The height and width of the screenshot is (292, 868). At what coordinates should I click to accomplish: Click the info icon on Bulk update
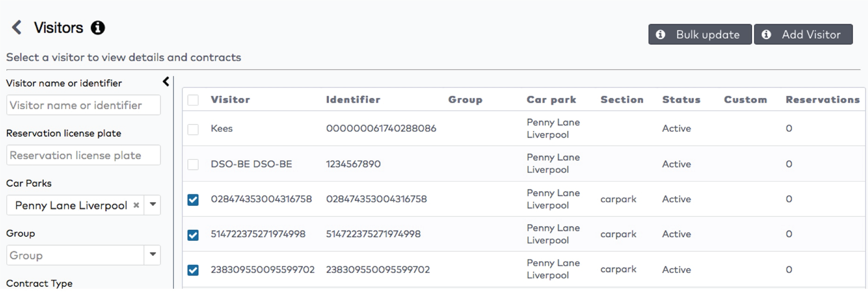660,34
